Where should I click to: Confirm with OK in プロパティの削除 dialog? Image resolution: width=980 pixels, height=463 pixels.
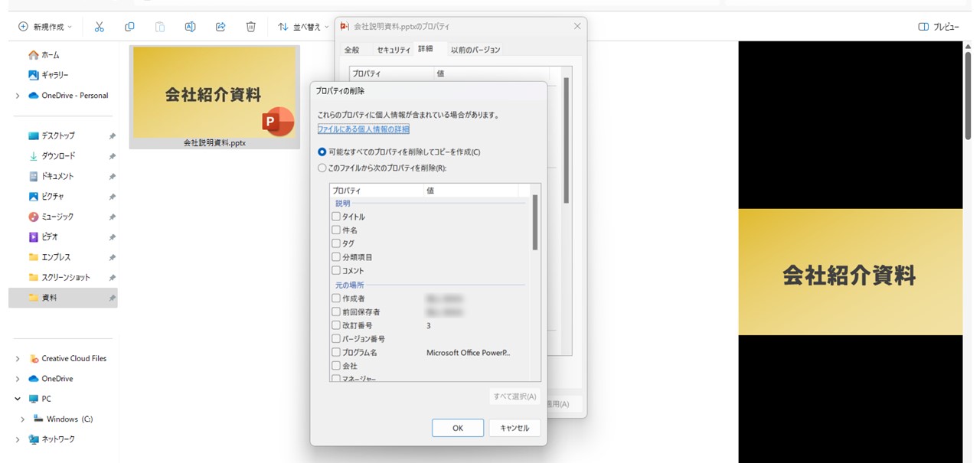tap(458, 428)
